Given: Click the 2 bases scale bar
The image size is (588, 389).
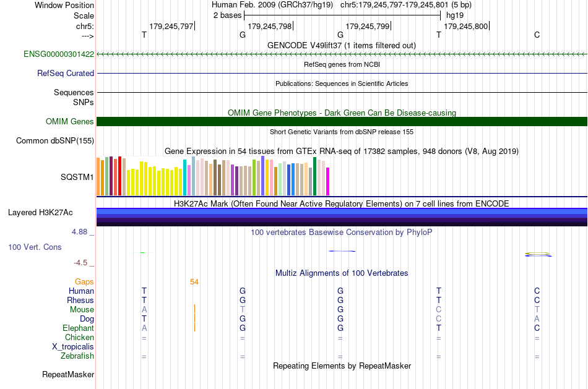Looking at the screenshot, I should (342, 15).
